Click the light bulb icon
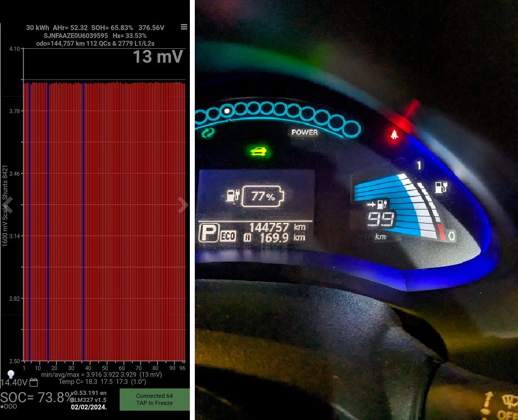 tap(10, 374)
